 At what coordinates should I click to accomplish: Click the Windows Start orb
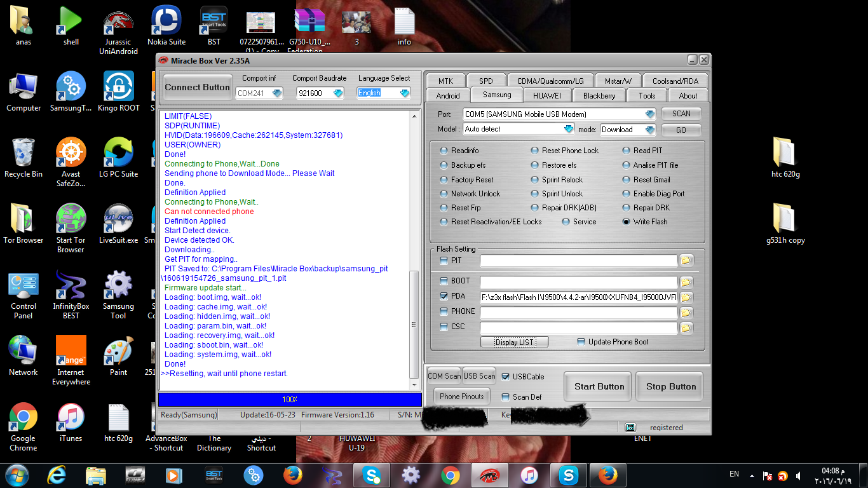(x=17, y=475)
